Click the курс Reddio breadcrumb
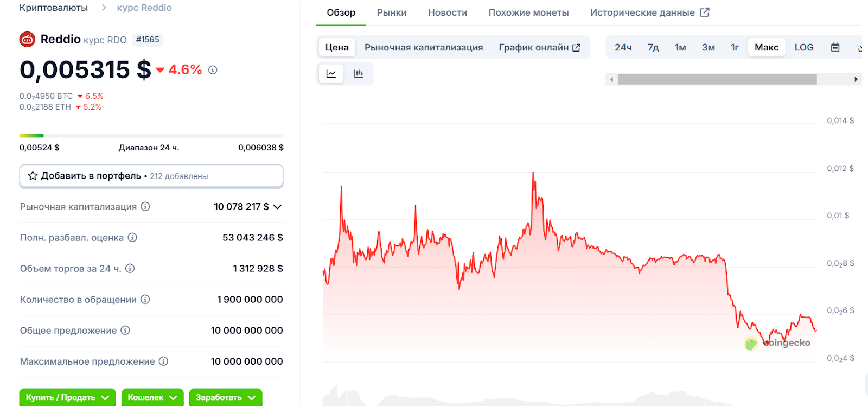The width and height of the screenshot is (868, 406). point(144,8)
